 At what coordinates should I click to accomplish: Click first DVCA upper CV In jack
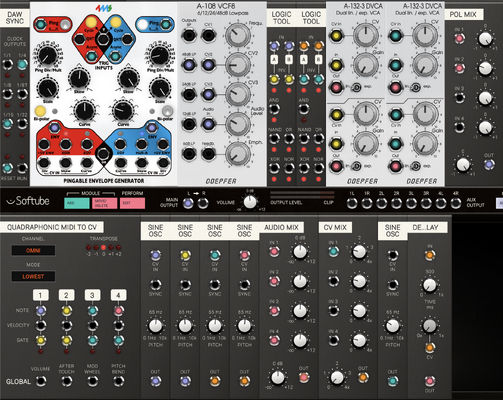336,35
